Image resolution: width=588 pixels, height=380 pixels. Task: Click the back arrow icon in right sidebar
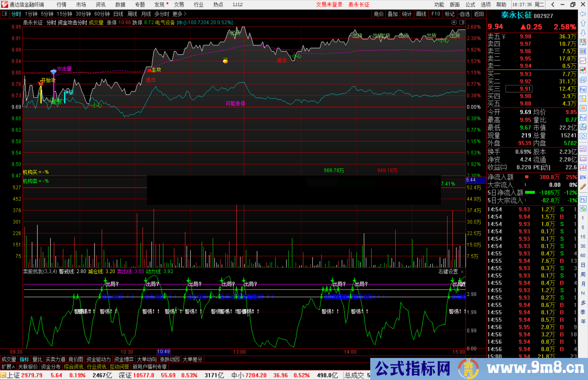[x=583, y=14]
